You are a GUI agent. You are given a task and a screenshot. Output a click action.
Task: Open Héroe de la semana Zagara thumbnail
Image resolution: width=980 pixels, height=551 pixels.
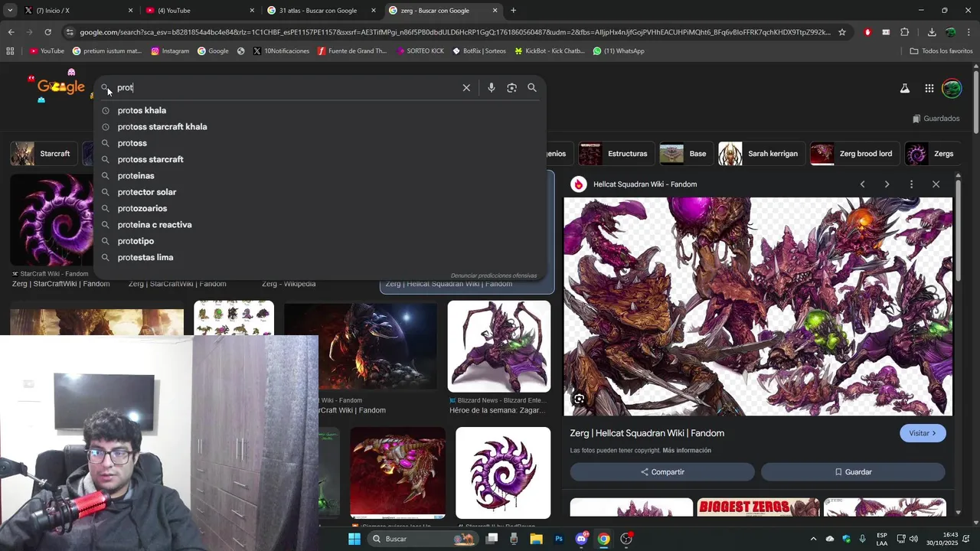[499, 346]
